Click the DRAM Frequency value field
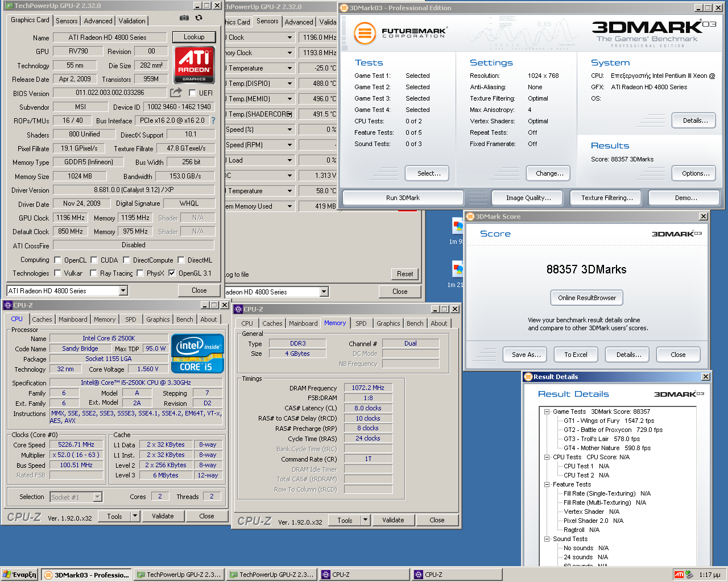 click(368, 388)
